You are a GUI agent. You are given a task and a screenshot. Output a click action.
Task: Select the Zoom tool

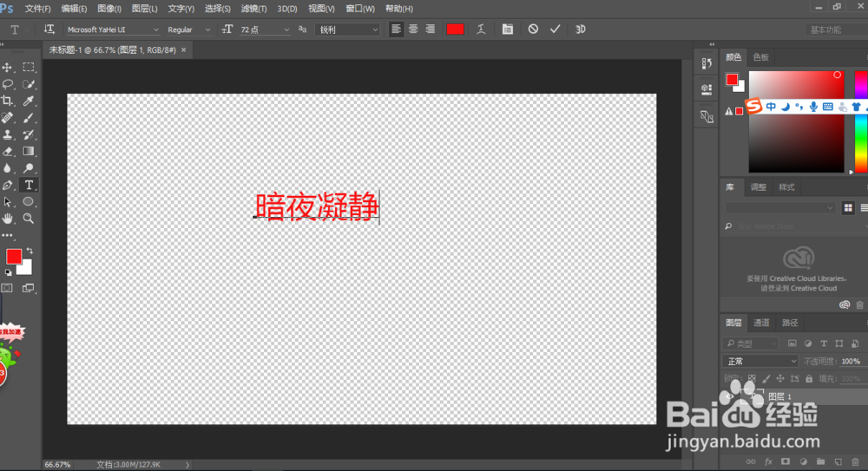point(29,219)
